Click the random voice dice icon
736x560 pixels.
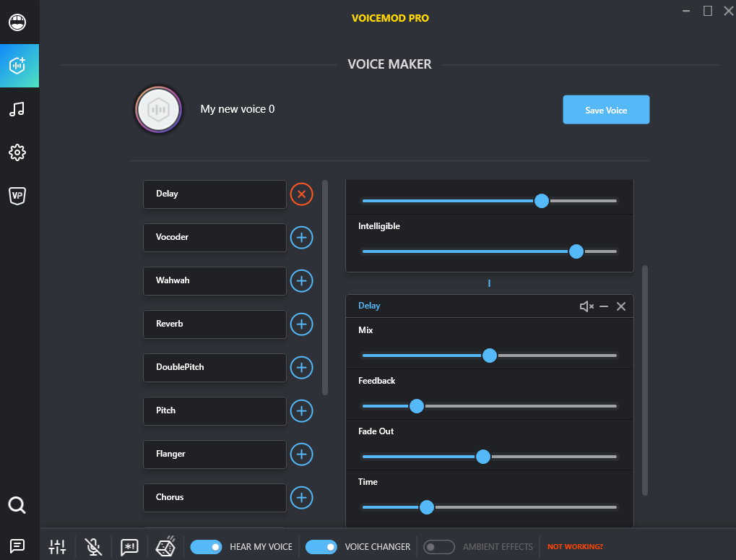click(165, 546)
